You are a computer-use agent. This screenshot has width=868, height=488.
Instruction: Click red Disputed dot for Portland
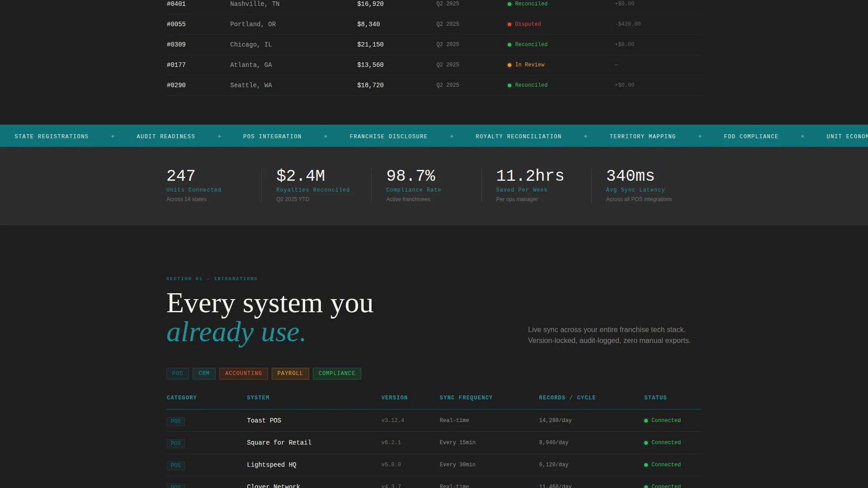coord(509,24)
